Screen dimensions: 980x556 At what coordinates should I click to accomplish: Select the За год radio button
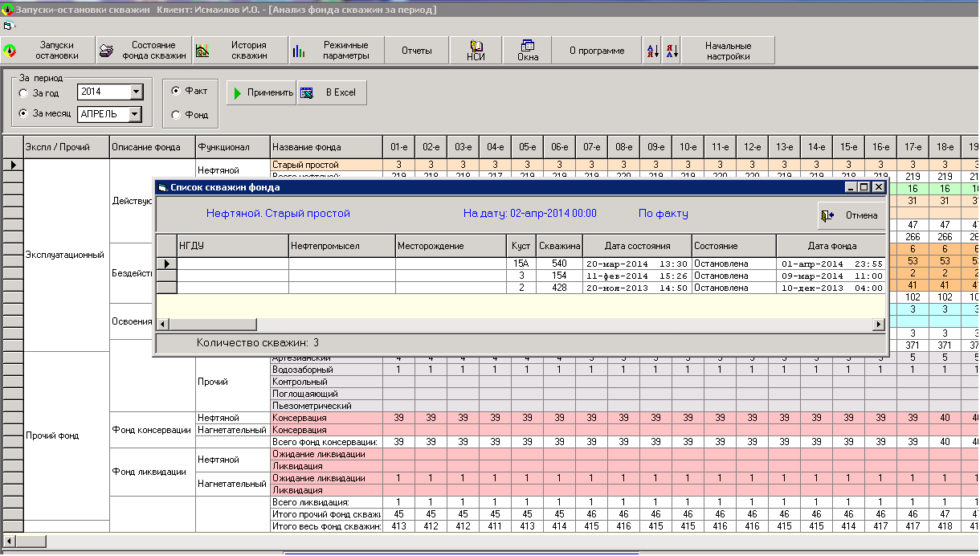(24, 93)
